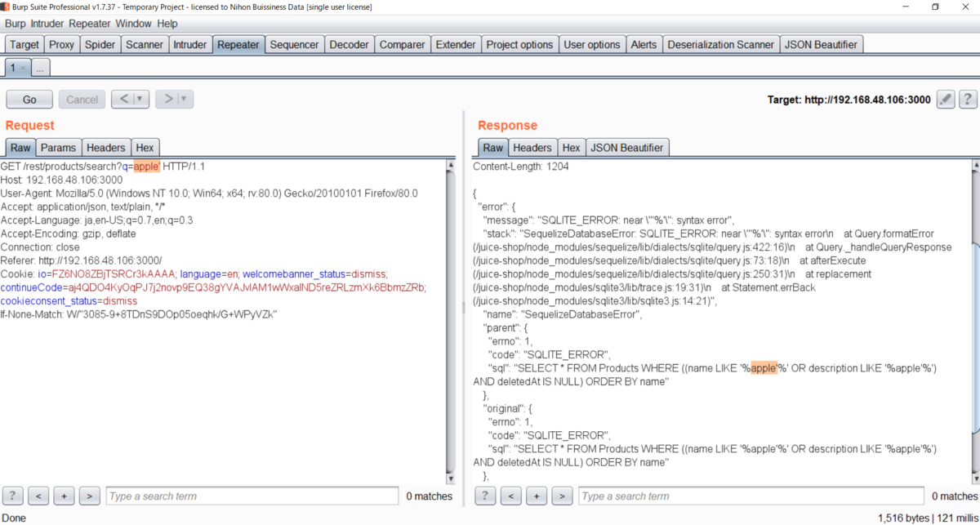Open the Intruder menu
980x525 pixels.
click(47, 24)
